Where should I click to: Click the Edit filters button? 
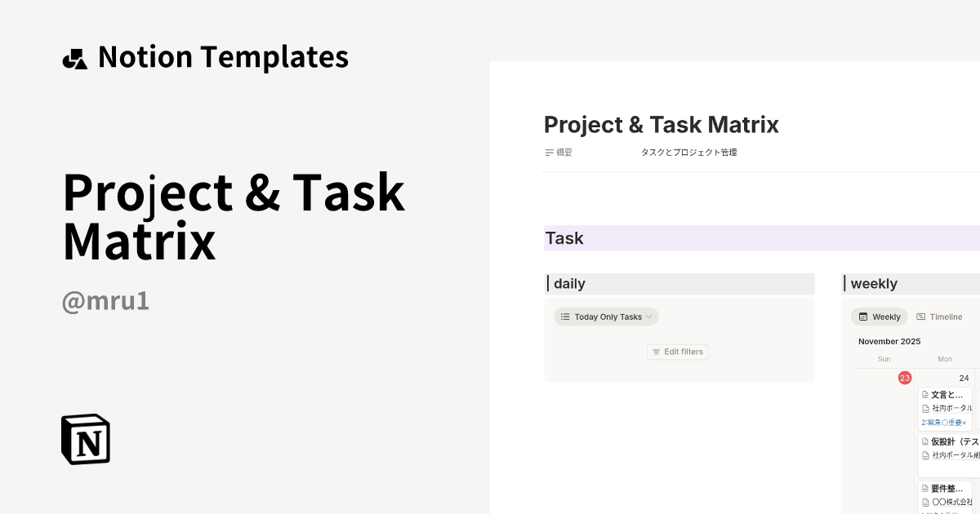[678, 352]
